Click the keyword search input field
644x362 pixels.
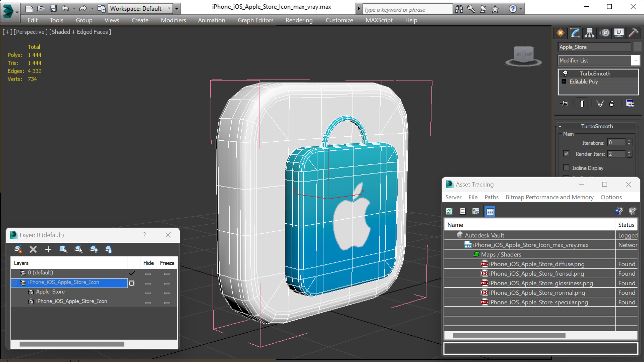tap(407, 9)
